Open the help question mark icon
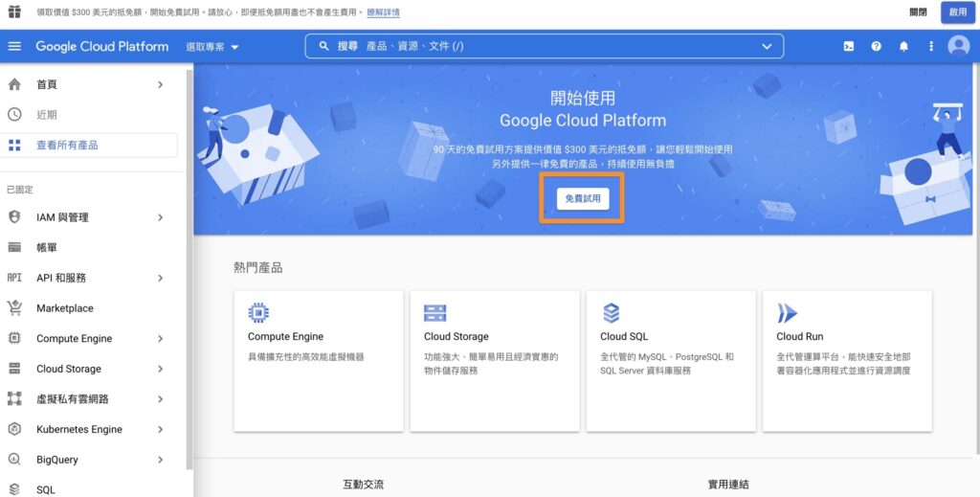Screen dimensions: 980x497 (x=877, y=46)
